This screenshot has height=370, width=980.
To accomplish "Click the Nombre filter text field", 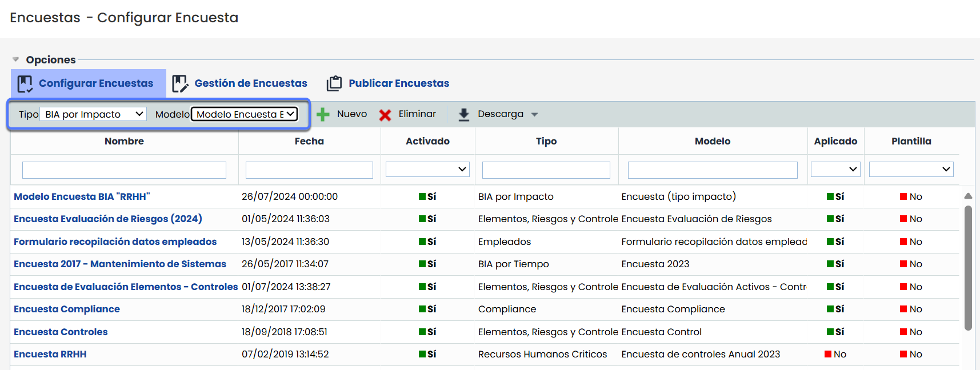I will [x=124, y=170].
